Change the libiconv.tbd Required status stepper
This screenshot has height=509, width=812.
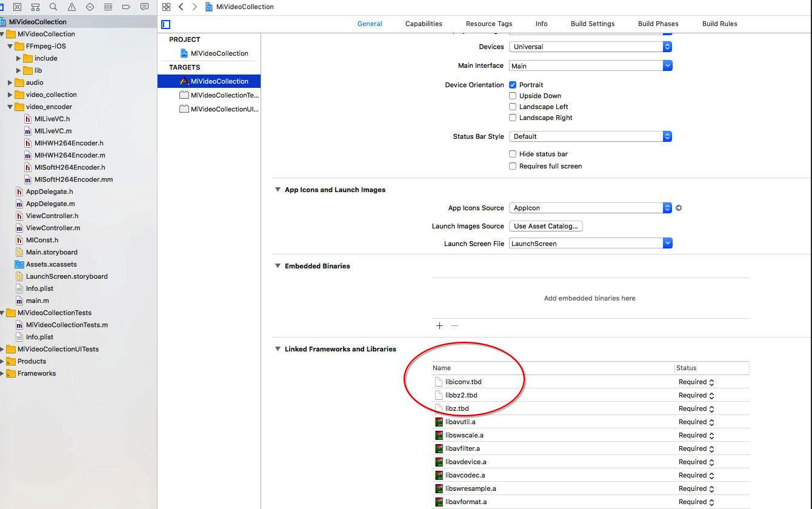711,382
